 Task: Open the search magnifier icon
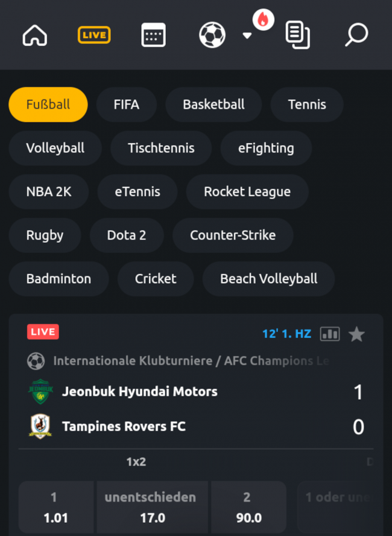356,35
